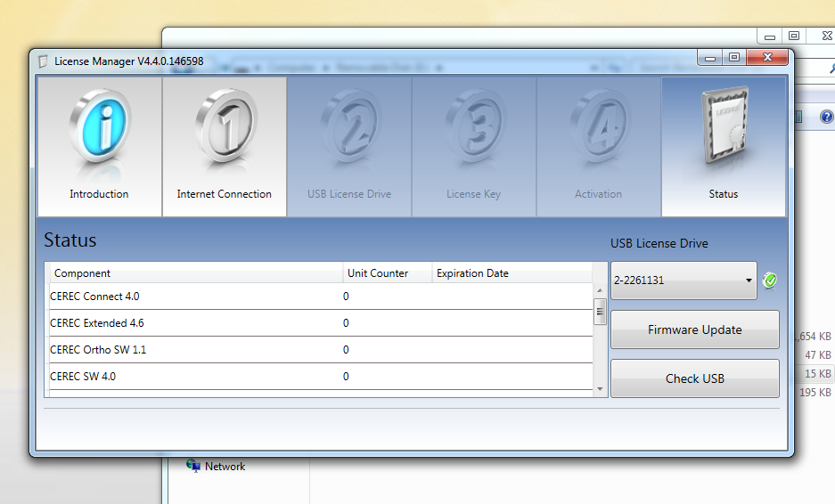Click the Check USB button

click(694, 378)
